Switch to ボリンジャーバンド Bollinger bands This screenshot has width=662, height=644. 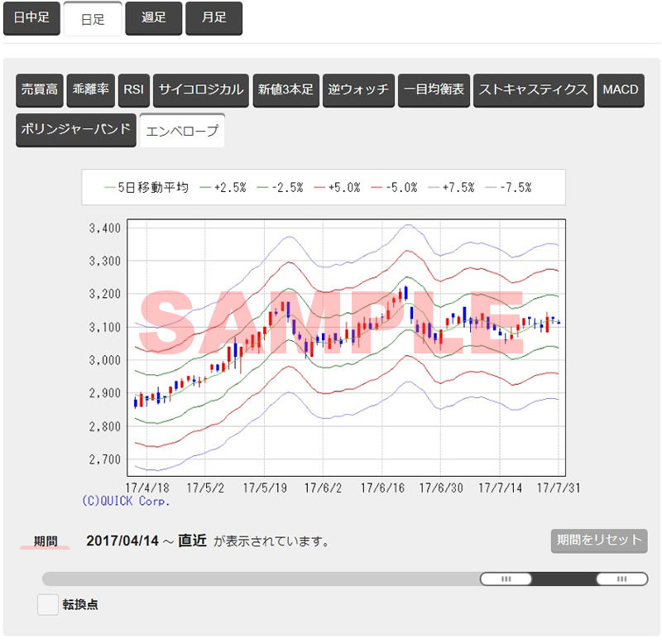coord(76,130)
